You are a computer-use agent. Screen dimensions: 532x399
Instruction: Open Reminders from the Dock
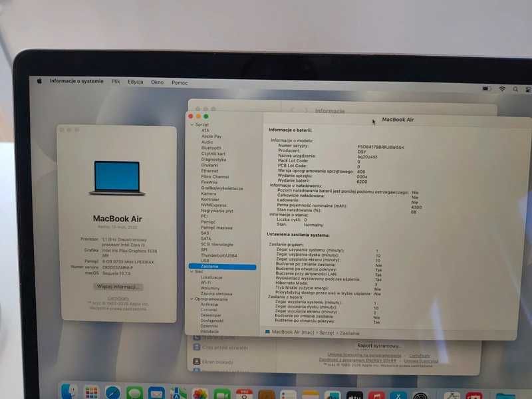(289, 395)
